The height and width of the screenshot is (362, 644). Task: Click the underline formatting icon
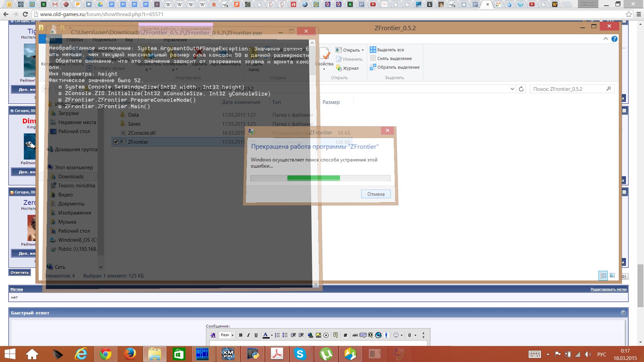pos(256,335)
